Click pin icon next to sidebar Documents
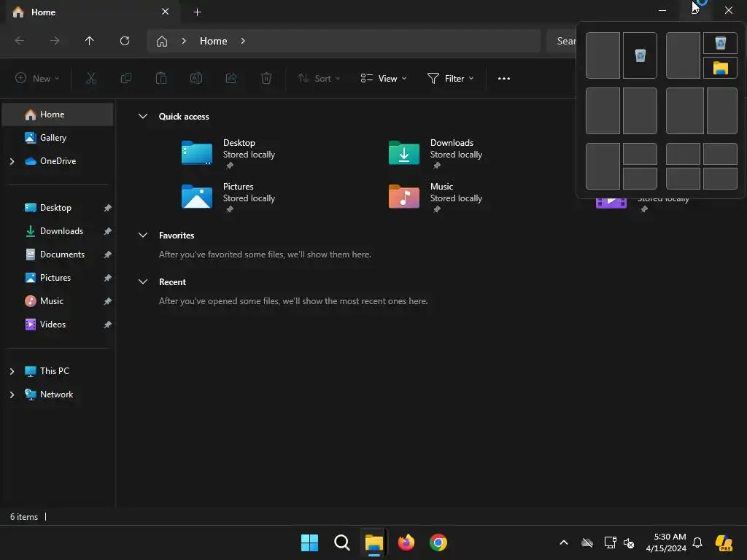 (x=108, y=254)
